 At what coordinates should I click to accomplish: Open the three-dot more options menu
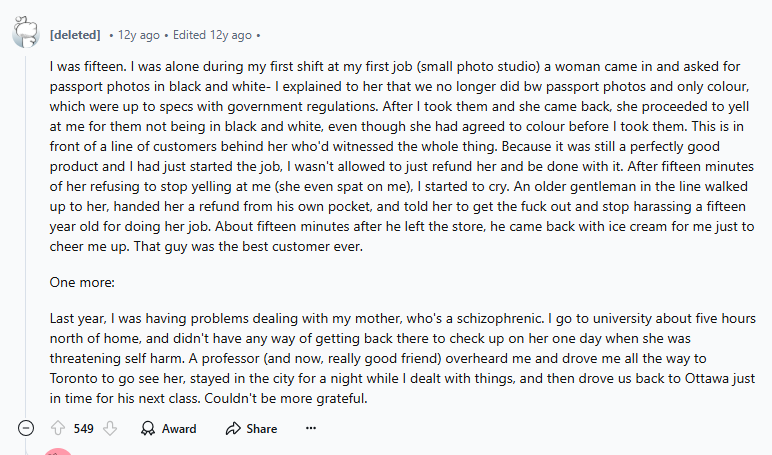point(311,428)
